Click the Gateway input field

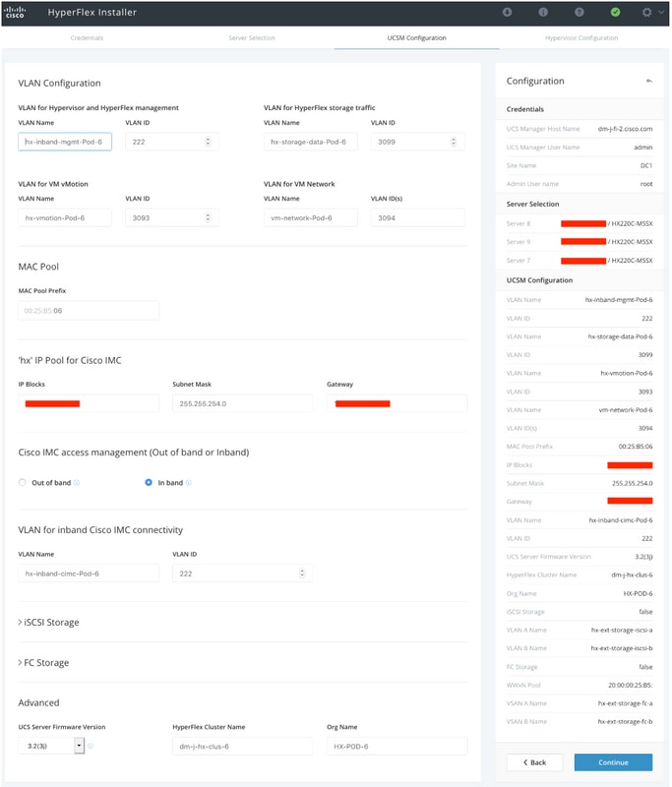tap(397, 403)
